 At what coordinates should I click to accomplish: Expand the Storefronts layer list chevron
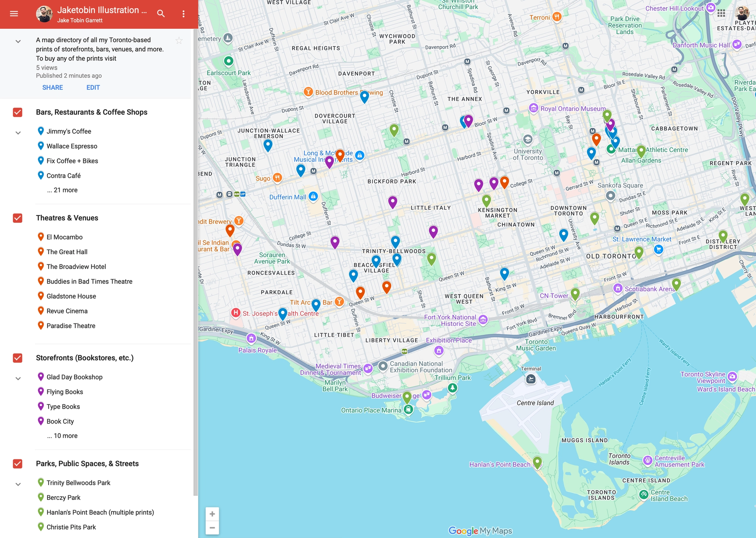18,379
